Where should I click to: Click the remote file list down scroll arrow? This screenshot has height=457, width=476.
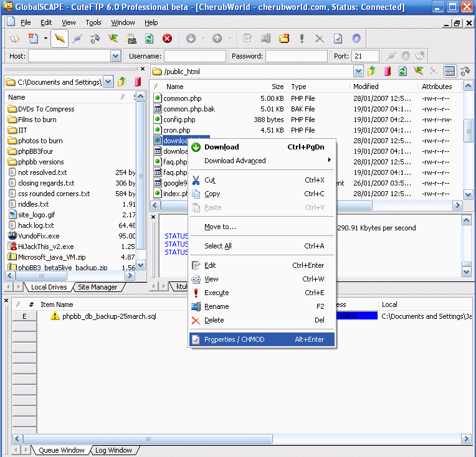468,195
